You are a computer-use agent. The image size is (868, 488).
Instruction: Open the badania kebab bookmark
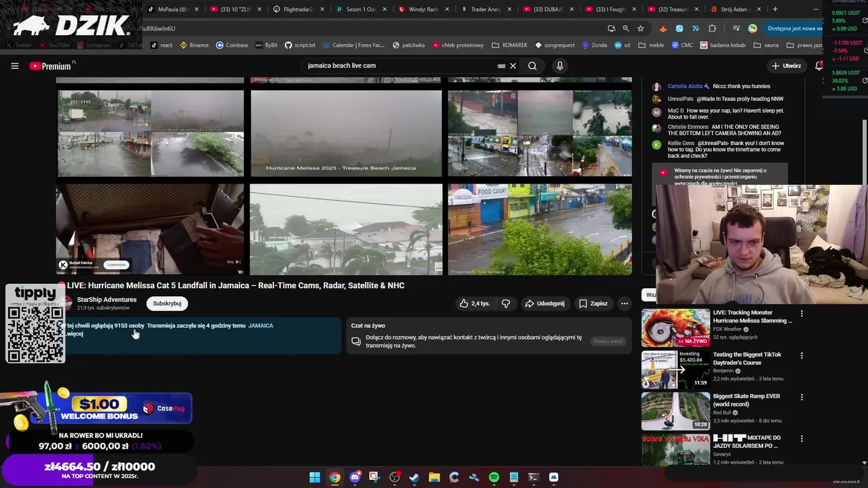point(723,45)
